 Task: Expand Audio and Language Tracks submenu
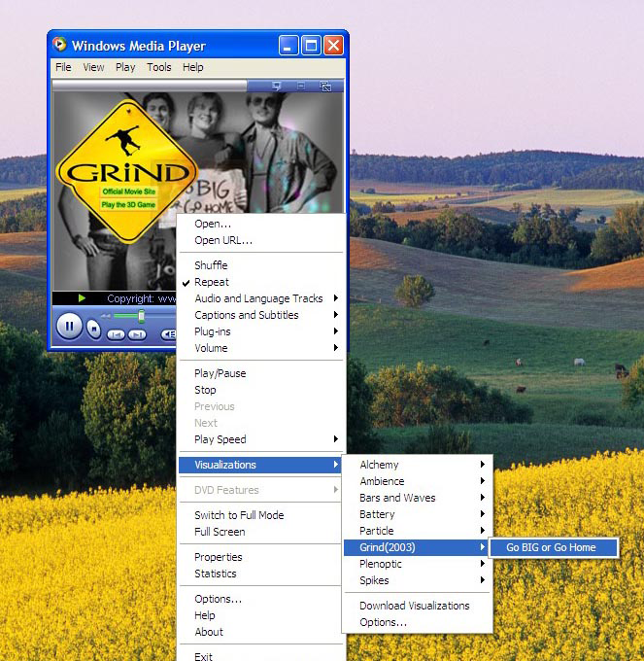(260, 298)
